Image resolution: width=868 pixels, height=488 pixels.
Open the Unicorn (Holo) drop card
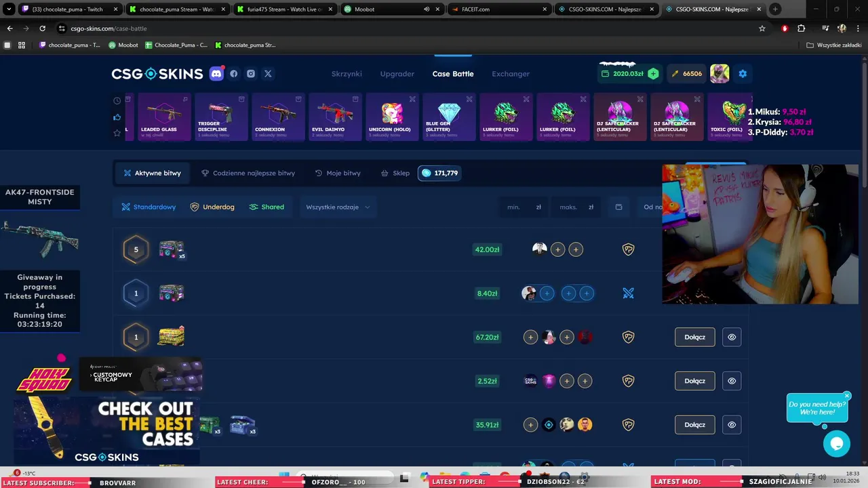tap(392, 117)
